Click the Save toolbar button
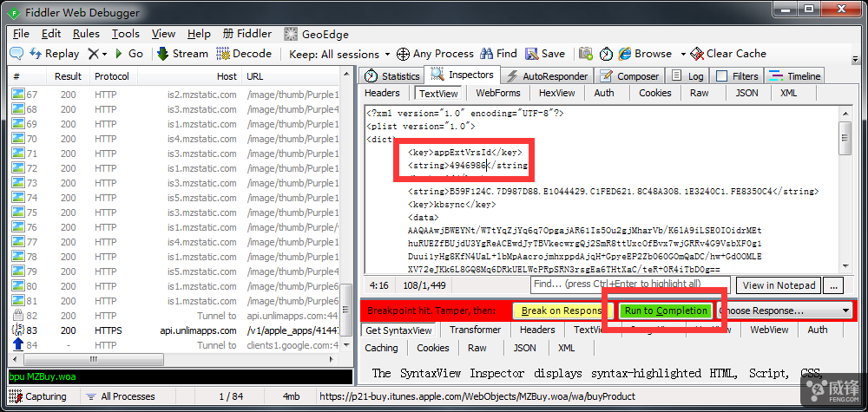The width and height of the screenshot is (868, 412). point(545,54)
